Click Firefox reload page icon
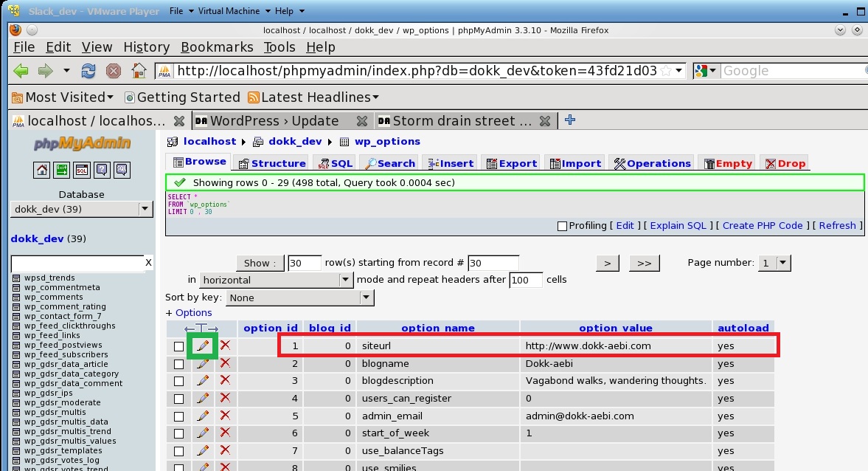This screenshot has width=868, height=471. (88, 71)
